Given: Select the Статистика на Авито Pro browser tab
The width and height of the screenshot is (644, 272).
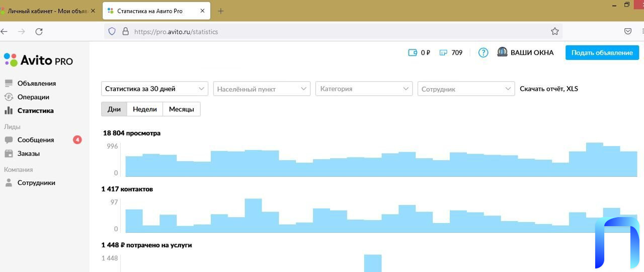Looking at the screenshot, I should coord(156,11).
